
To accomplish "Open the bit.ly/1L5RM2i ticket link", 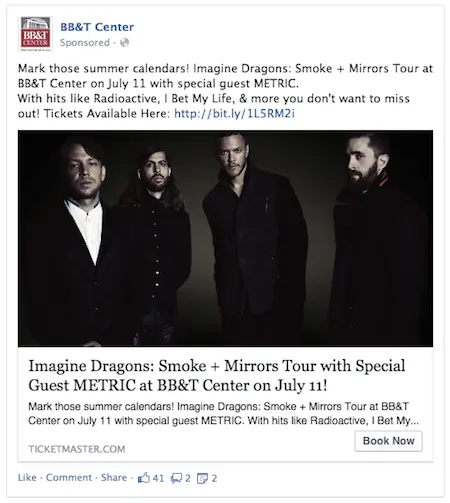I will click(x=234, y=114).
